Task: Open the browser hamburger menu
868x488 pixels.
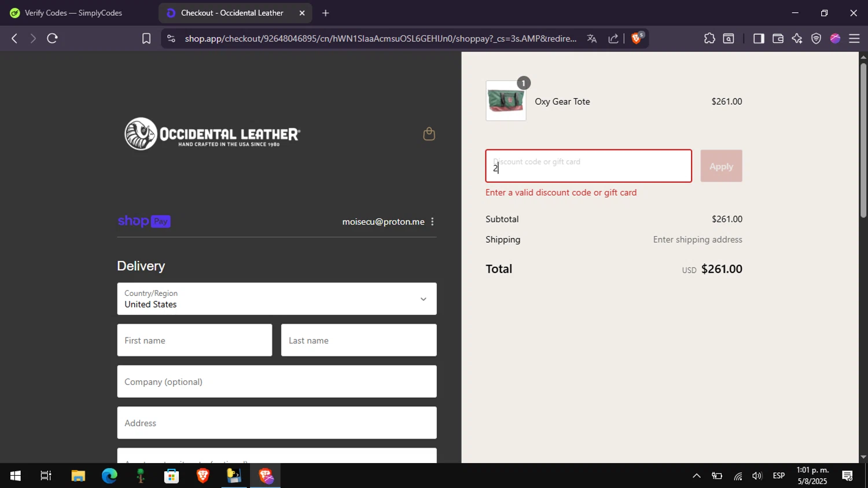Action: click(x=854, y=39)
